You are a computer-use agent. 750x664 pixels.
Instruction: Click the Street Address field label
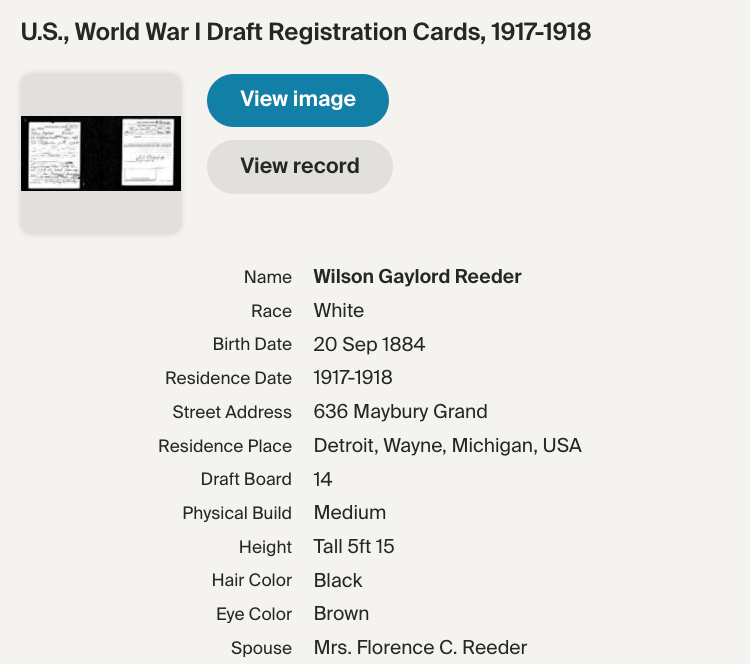point(232,412)
